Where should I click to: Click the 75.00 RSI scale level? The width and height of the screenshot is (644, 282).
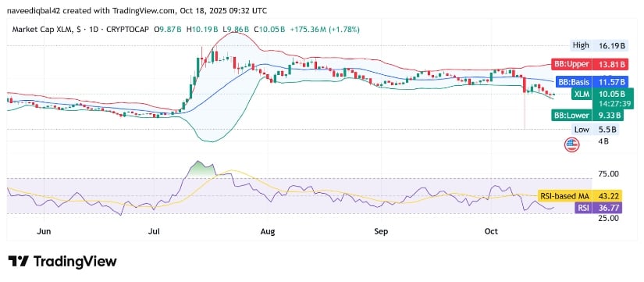(x=610, y=174)
